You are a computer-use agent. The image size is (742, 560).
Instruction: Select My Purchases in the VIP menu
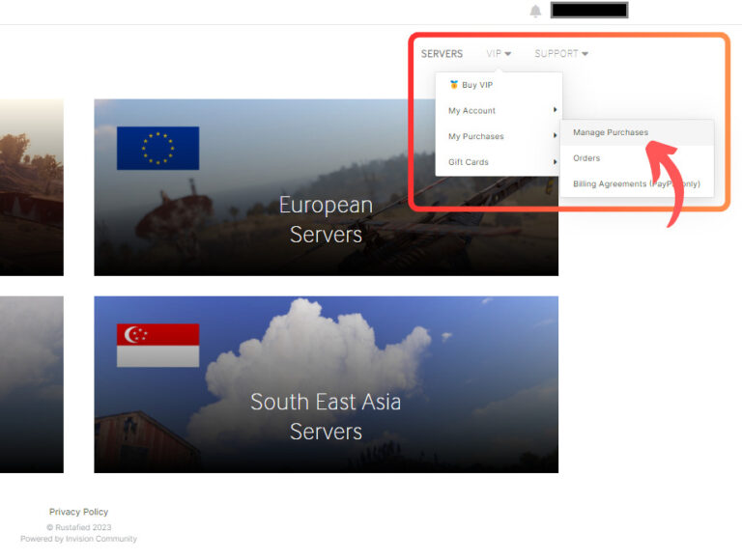tap(476, 137)
